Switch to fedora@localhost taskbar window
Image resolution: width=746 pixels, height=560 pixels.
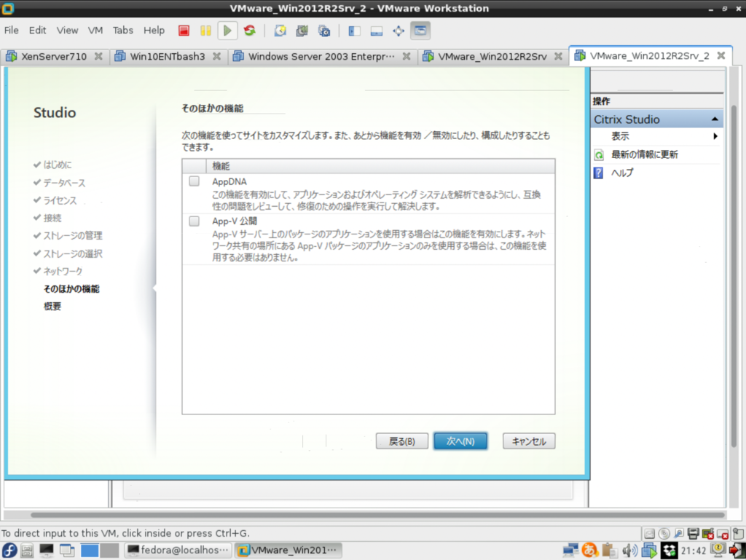(178, 551)
